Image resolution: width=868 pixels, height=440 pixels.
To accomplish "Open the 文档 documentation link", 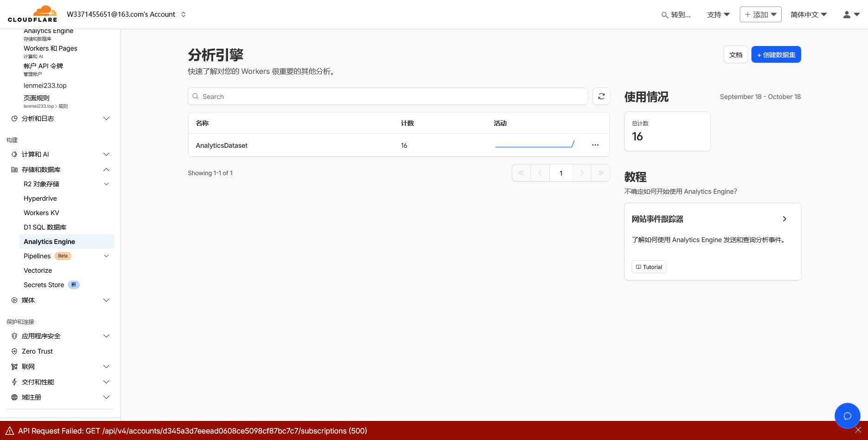I will pos(735,54).
